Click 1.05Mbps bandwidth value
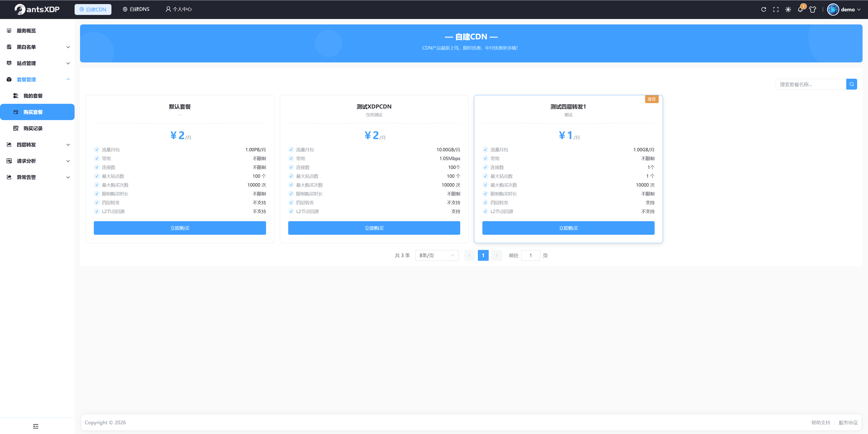Viewport: 868px width, 434px height. pos(450,159)
